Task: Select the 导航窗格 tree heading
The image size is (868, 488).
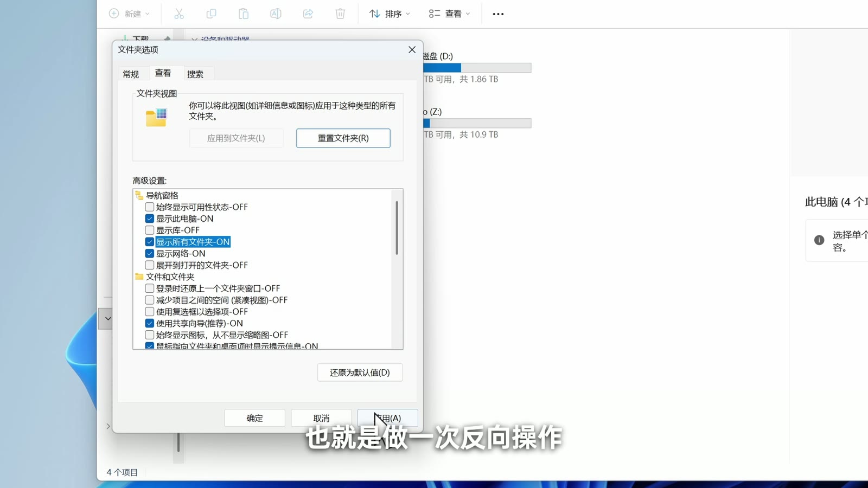Action: [x=162, y=195]
